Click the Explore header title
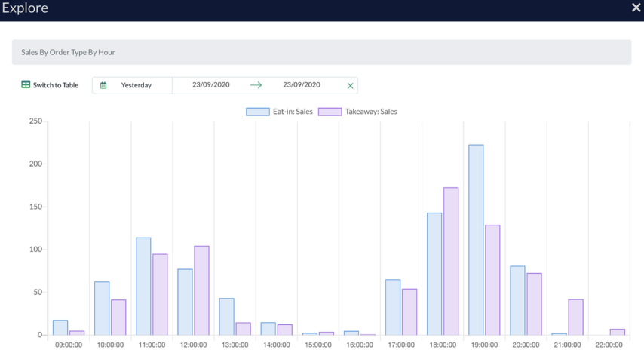Screen dimensions: 644x362 point(25,8)
